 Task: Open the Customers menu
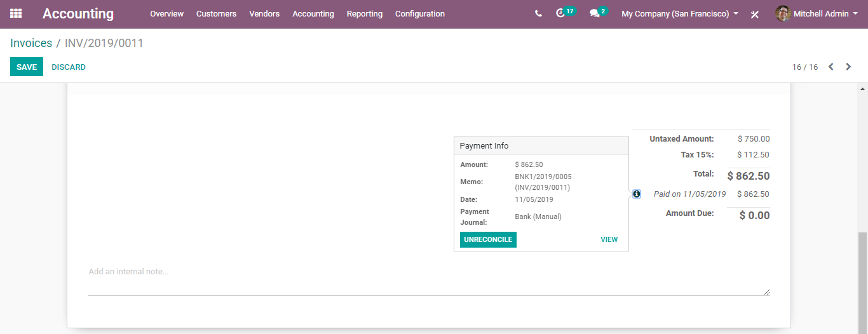(x=216, y=13)
